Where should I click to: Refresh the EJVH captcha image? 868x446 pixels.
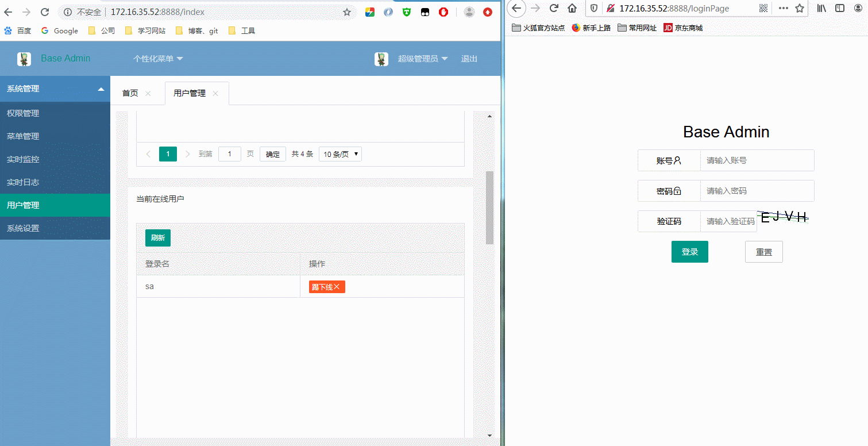(784, 217)
